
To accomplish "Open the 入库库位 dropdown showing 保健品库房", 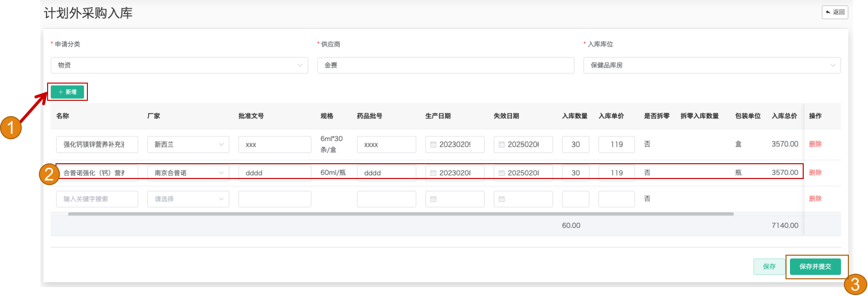I will click(x=712, y=65).
